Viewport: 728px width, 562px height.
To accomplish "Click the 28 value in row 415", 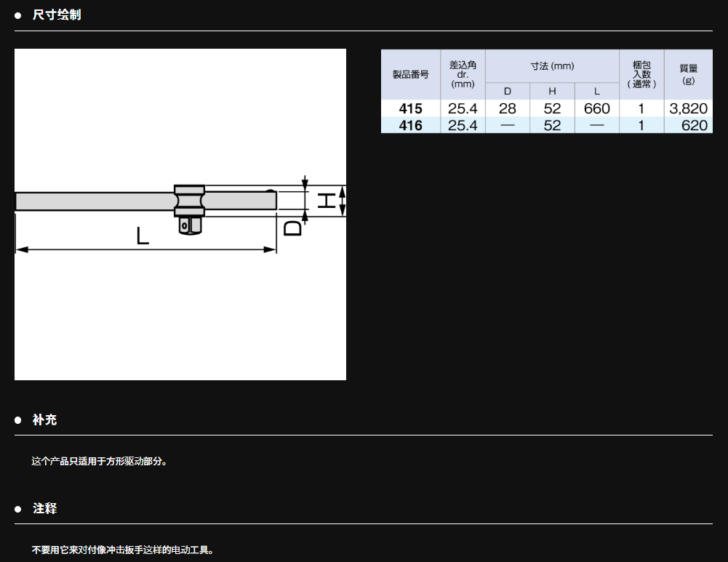I will [507, 108].
